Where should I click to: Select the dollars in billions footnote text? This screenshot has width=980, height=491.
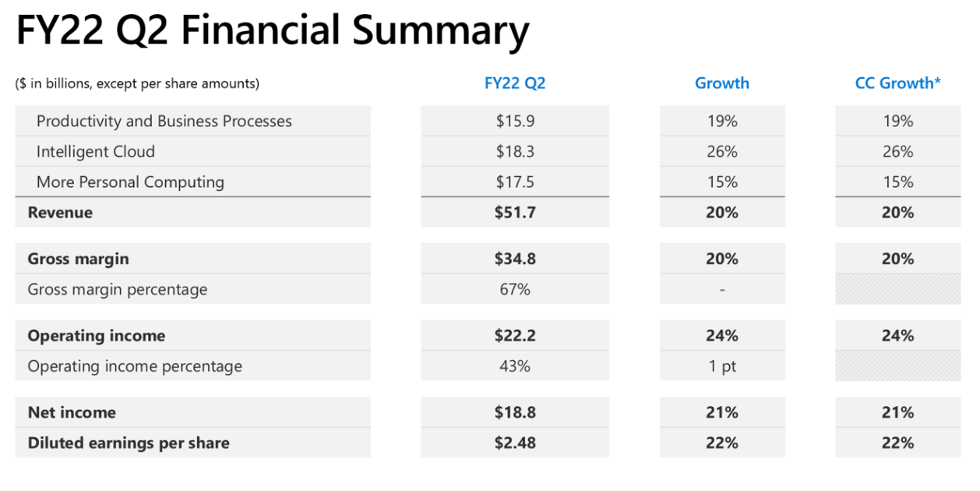tap(137, 83)
